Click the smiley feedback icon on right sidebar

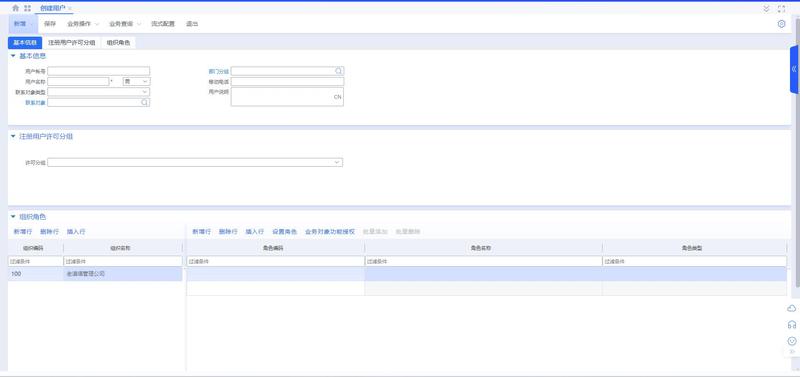792,341
